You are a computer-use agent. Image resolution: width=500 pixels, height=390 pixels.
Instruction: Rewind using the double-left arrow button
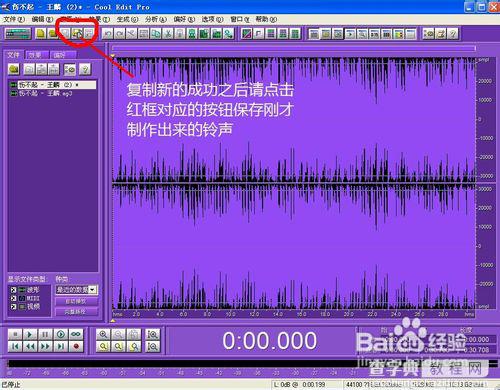coord(30,346)
